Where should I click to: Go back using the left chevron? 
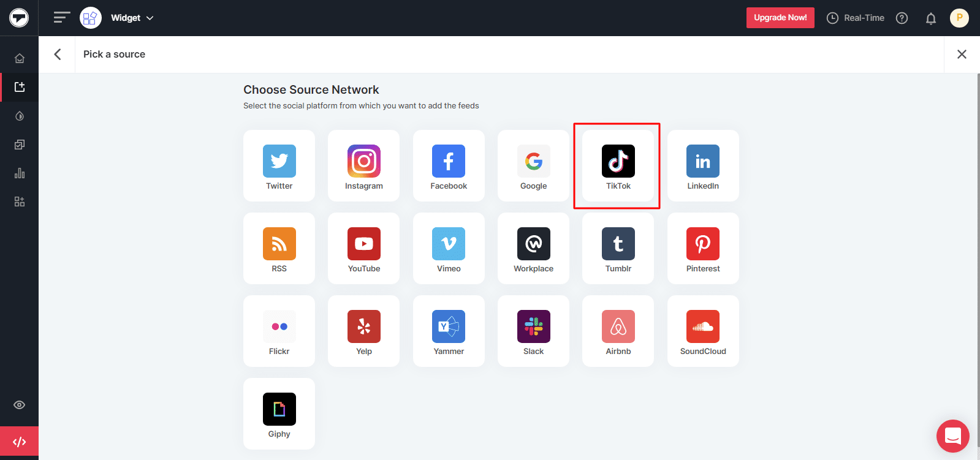(x=58, y=55)
